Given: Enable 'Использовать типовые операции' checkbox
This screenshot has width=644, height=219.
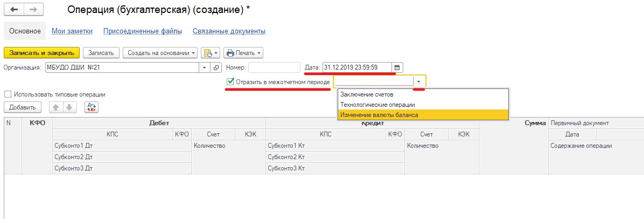Looking at the screenshot, I should pos(8,94).
